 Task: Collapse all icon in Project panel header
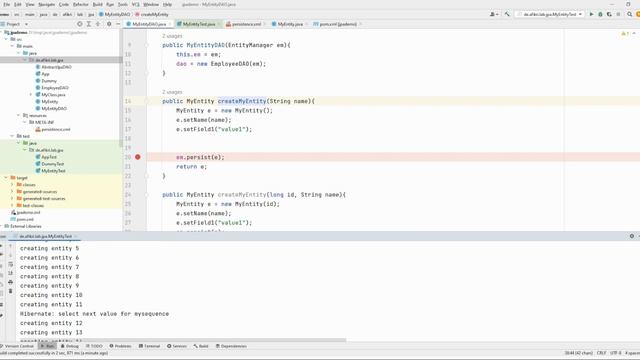point(98,24)
